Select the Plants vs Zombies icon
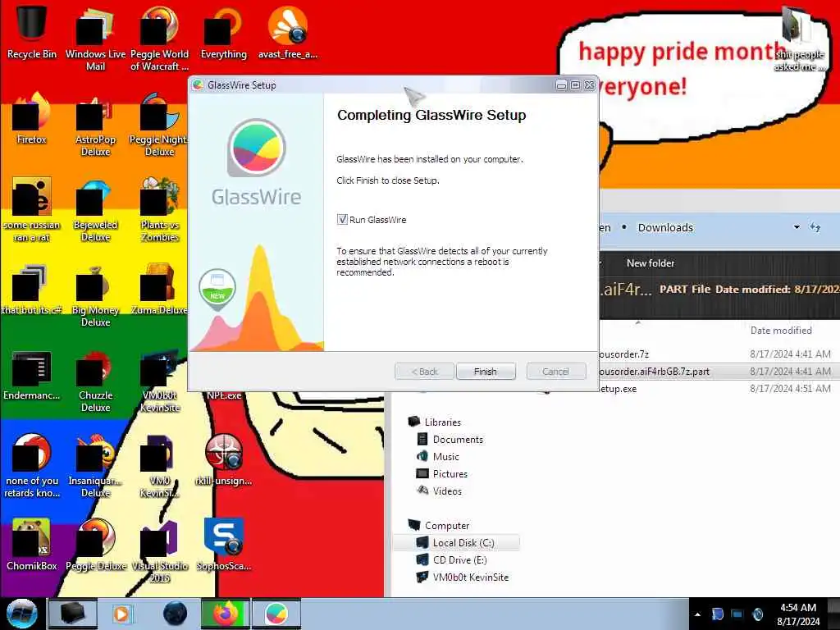Viewport: 840px width, 630px height. tap(159, 210)
